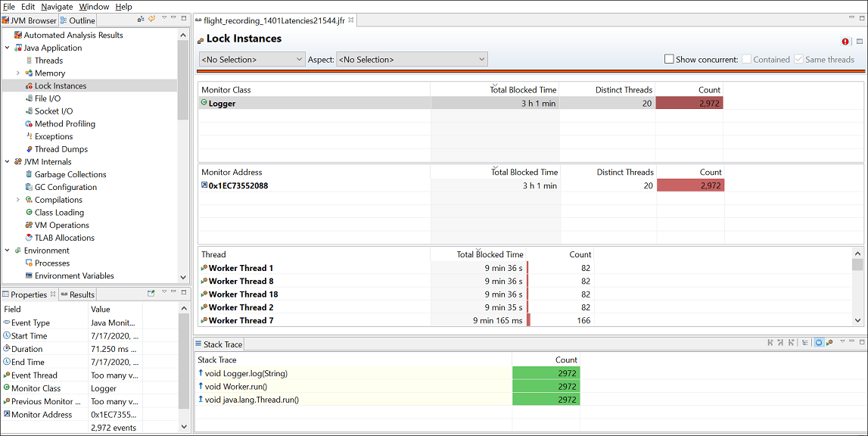This screenshot has width=868, height=436.
Task: Click the Thread table vertical scrollbar down arrow
Action: tap(858, 320)
